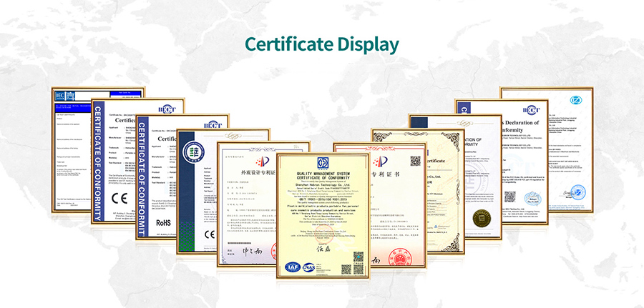Click the BCT logo on the Declaration of Conformity

pos(531,110)
